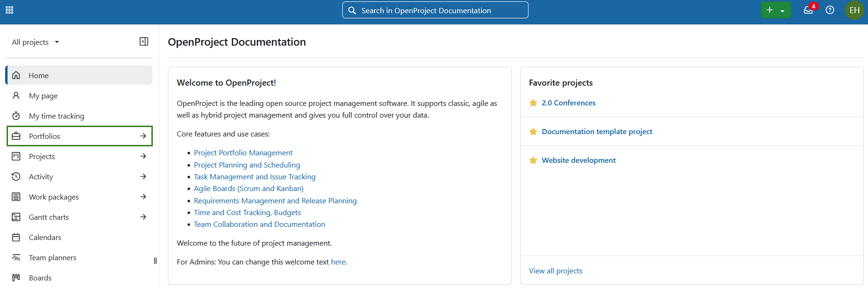
Task: Click the green plus create button
Action: tap(776, 10)
